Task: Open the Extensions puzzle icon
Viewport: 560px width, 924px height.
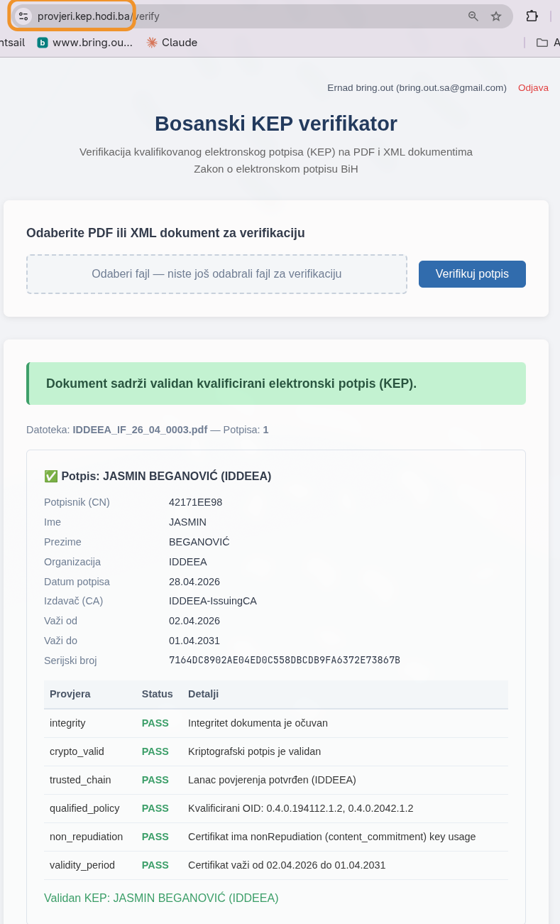Action: pyautogui.click(x=532, y=16)
